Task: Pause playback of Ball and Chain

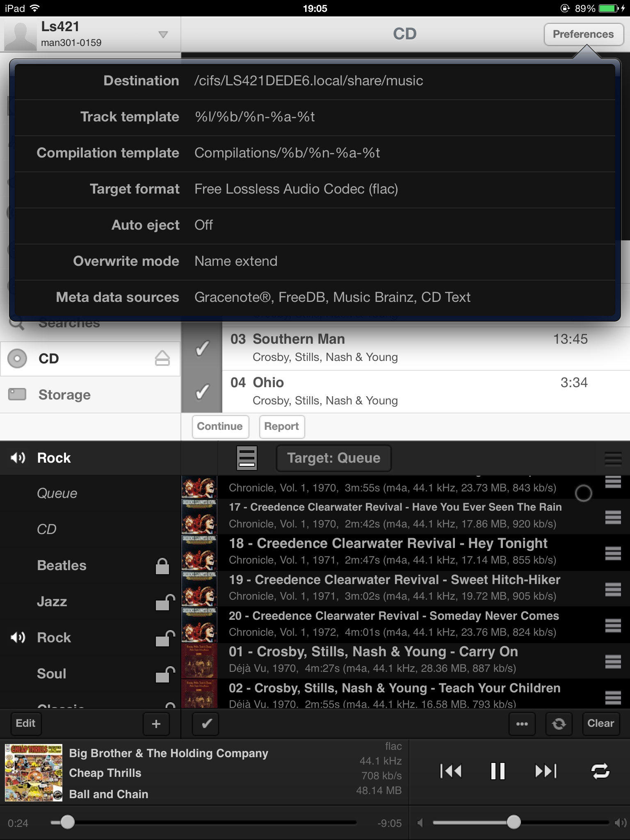Action: tap(498, 771)
